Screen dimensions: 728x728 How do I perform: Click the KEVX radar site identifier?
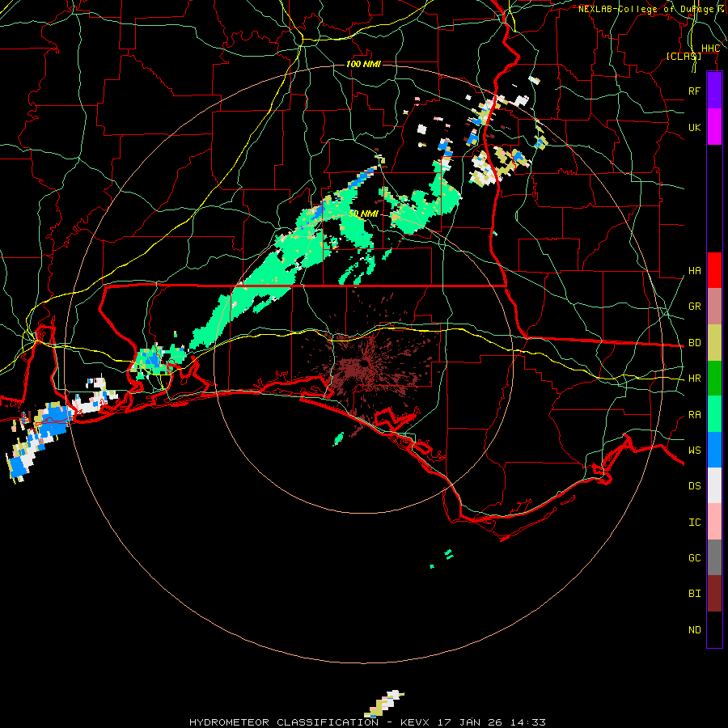[x=415, y=722]
